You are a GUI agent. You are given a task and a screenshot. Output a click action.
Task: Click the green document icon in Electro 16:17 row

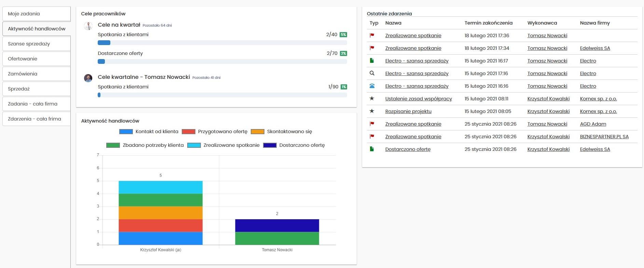(x=372, y=61)
